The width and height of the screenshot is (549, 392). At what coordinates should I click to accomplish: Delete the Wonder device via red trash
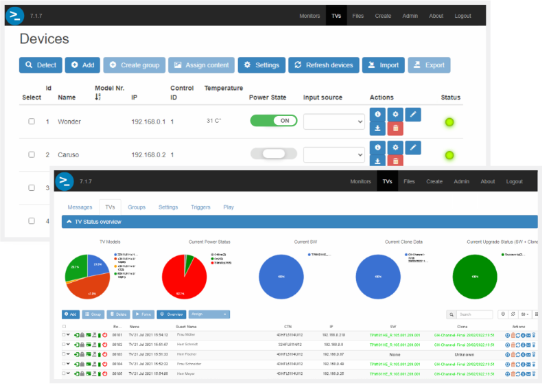[x=395, y=128]
